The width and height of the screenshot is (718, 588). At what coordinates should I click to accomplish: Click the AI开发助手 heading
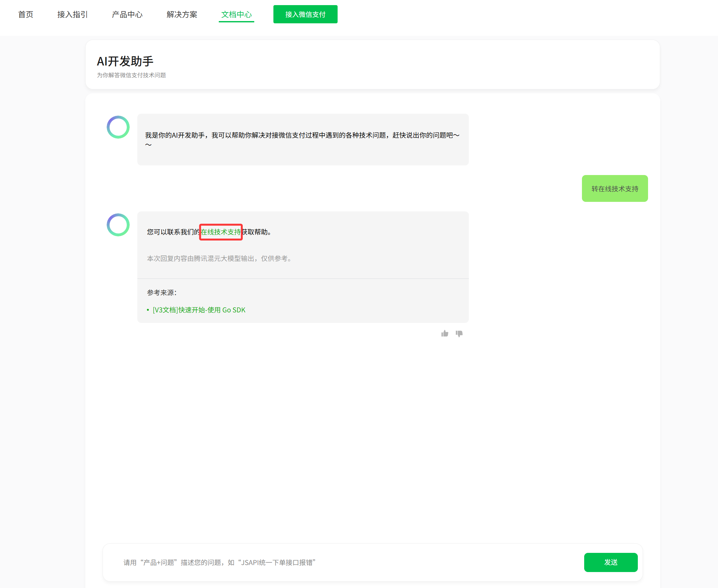click(x=125, y=61)
